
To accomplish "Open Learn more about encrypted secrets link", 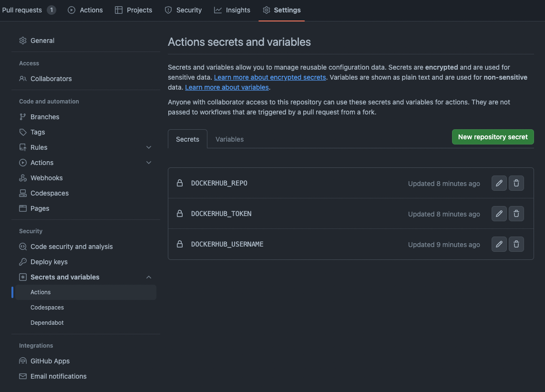I will [270, 77].
